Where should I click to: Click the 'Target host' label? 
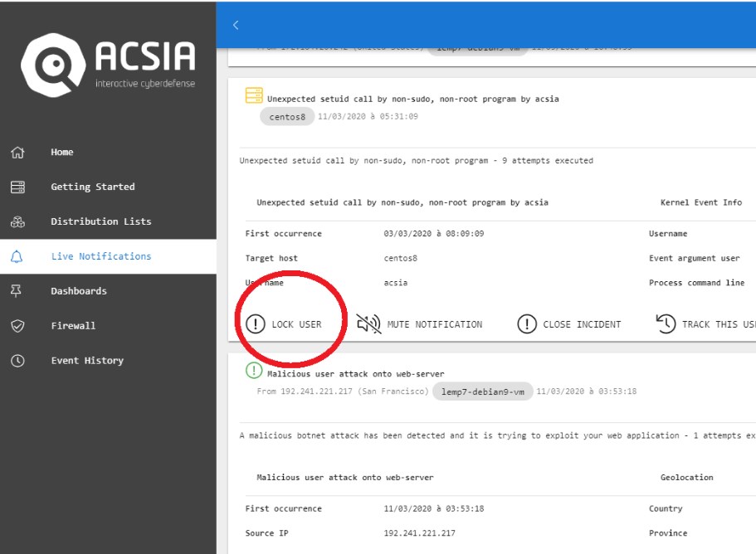click(271, 258)
